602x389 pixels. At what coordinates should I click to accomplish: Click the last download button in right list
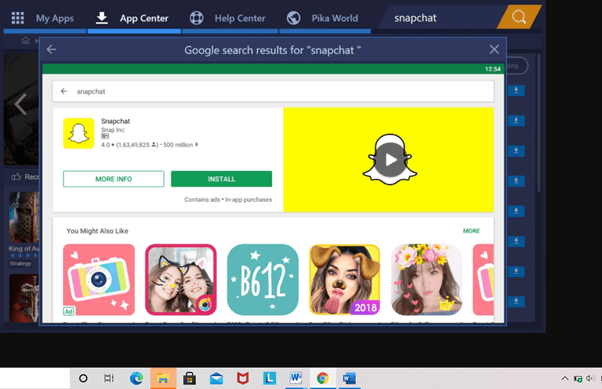point(516,301)
